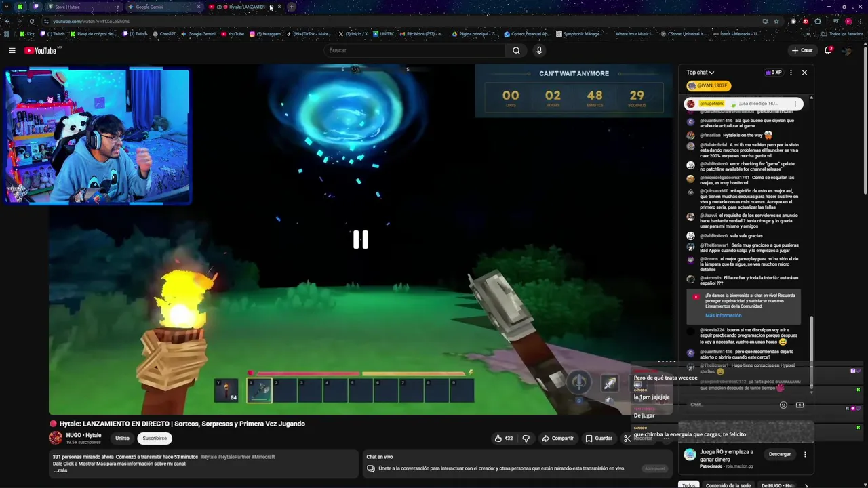Image resolution: width=868 pixels, height=488 pixels.
Task: Open the Kick bookmark
Action: pos(27,33)
